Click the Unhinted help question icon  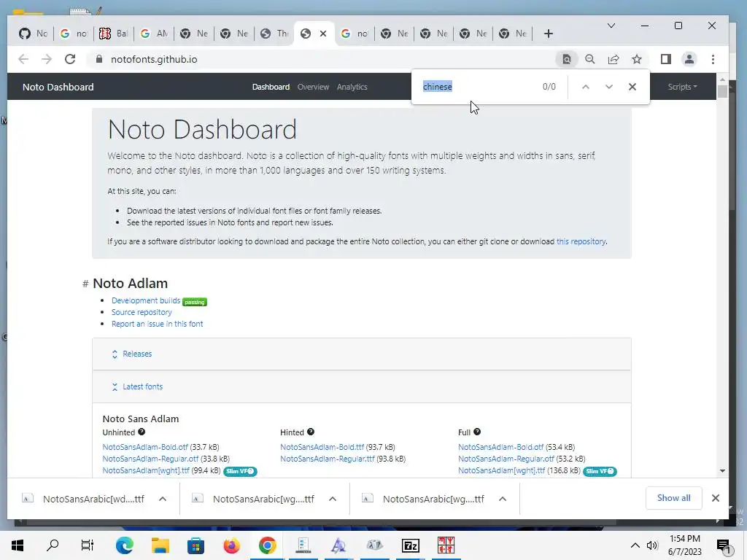click(142, 432)
